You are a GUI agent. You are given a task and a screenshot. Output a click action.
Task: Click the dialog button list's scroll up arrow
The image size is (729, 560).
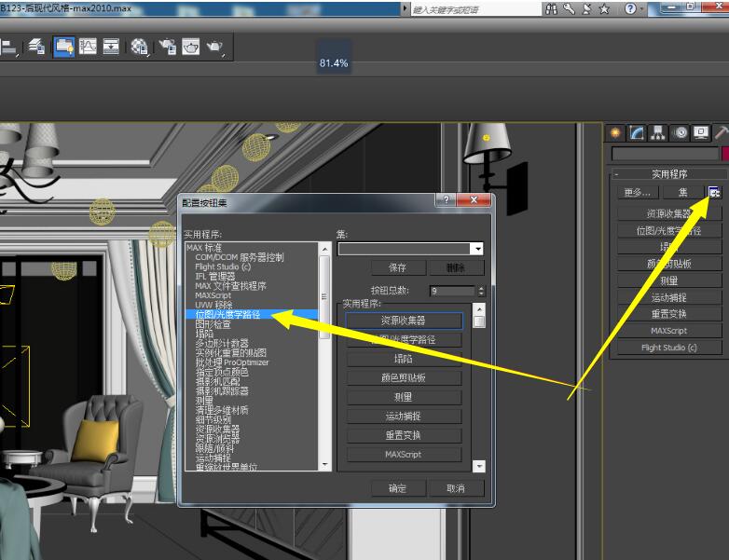coord(479,309)
